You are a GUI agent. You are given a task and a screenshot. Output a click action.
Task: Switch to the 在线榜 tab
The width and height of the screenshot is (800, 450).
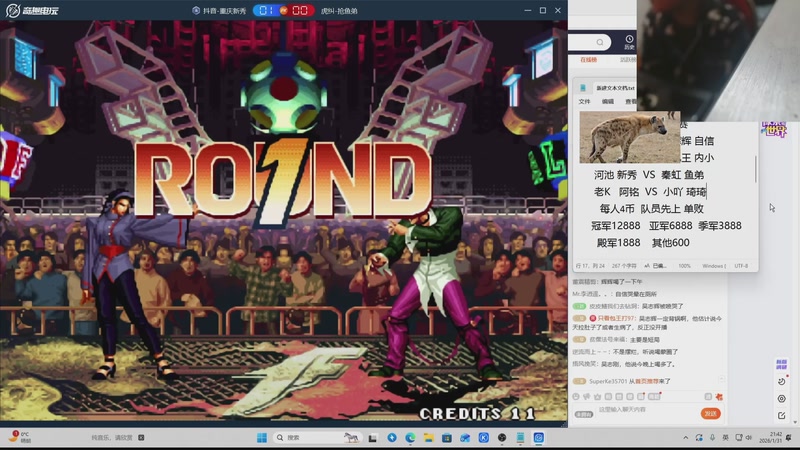pyautogui.click(x=588, y=60)
